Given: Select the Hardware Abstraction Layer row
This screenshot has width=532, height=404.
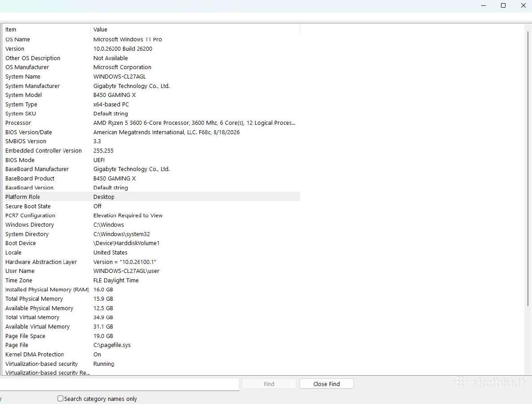Looking at the screenshot, I should tap(151, 262).
